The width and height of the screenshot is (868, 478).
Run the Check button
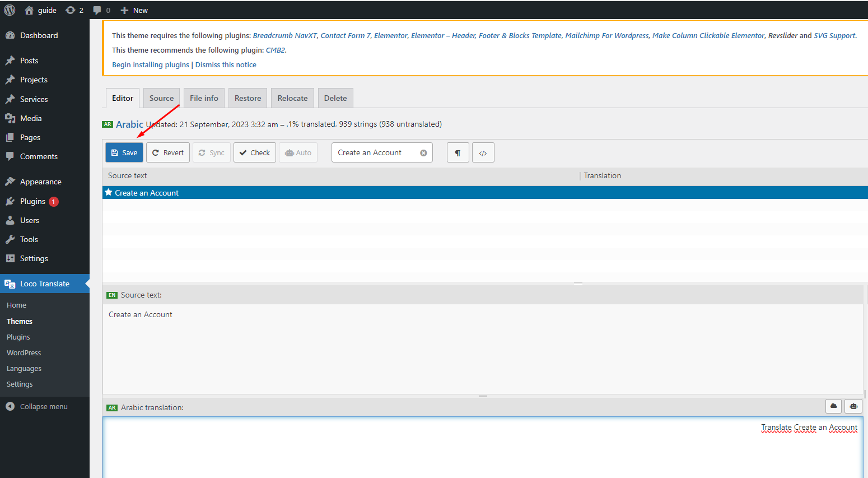[255, 153]
